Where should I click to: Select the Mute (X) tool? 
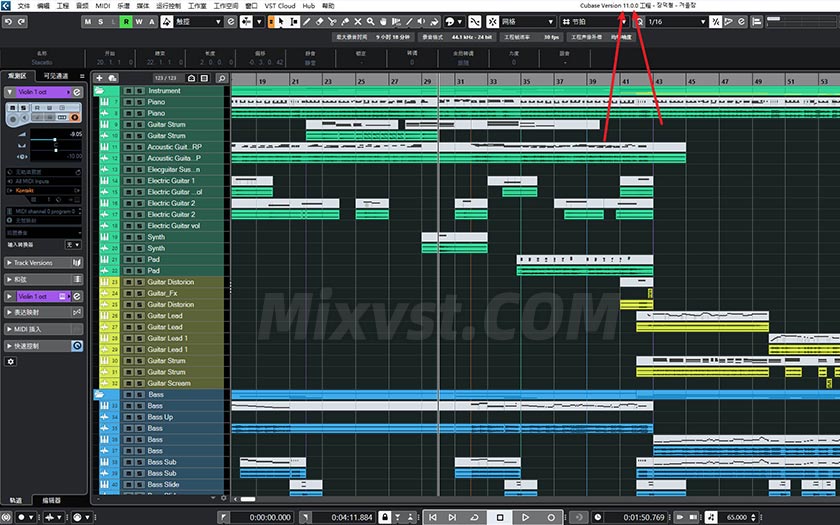pos(359,21)
